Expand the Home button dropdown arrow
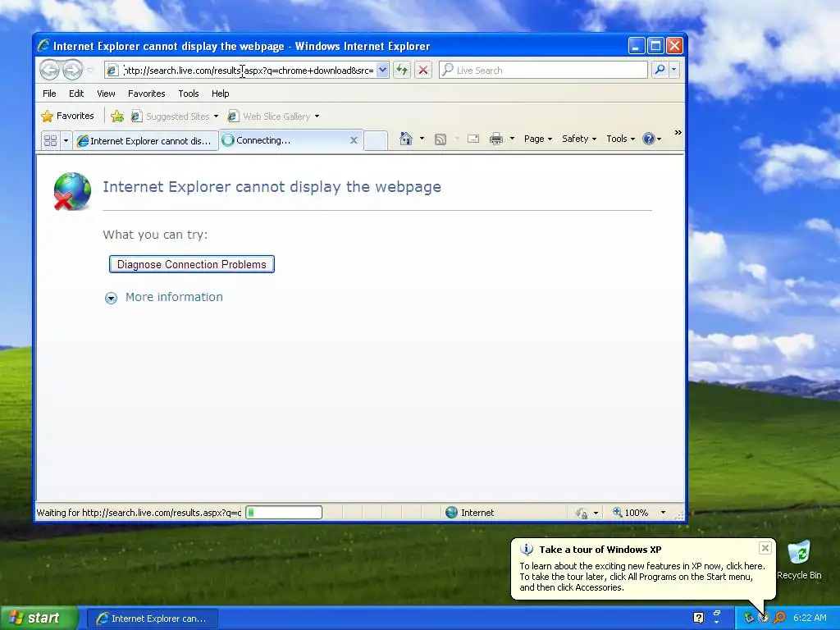 [x=422, y=139]
